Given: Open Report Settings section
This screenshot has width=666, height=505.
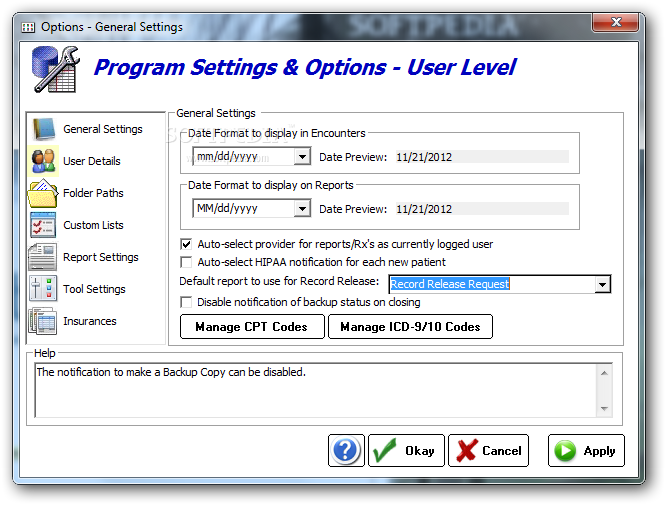Looking at the screenshot, I should (101, 257).
